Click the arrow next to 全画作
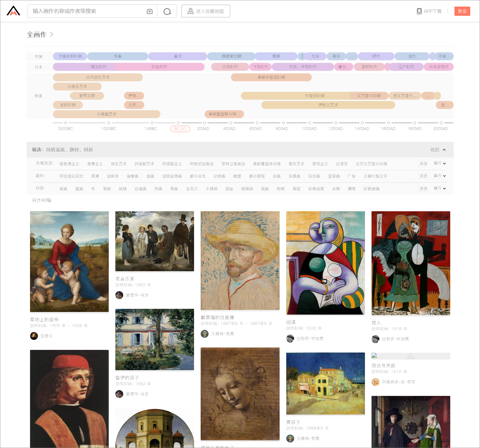 pos(52,34)
